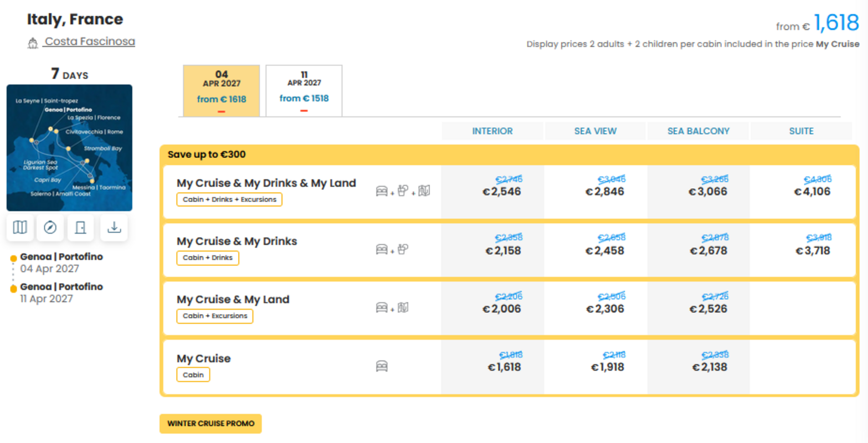The height and width of the screenshot is (443, 868).
Task: Select the €2,158 Interior price
Action: (503, 250)
